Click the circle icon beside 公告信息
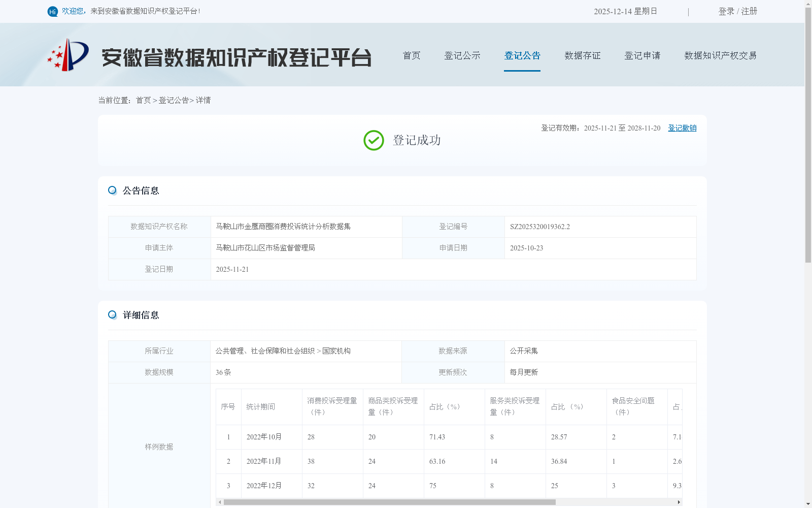This screenshot has width=812, height=508. coord(112,190)
